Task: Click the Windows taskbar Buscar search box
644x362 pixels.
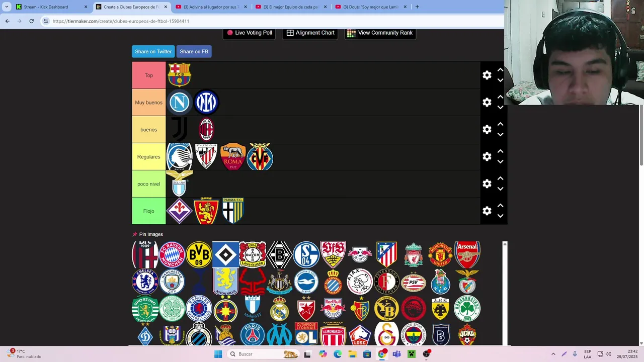Action: (x=264, y=354)
